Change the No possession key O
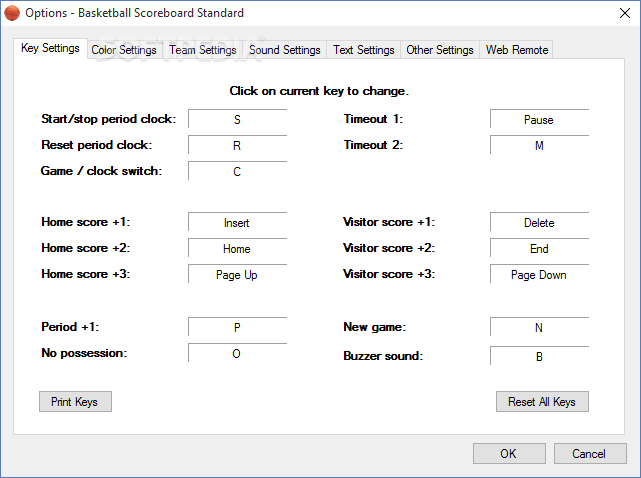Screen dimensions: 641x478 [x=238, y=353]
